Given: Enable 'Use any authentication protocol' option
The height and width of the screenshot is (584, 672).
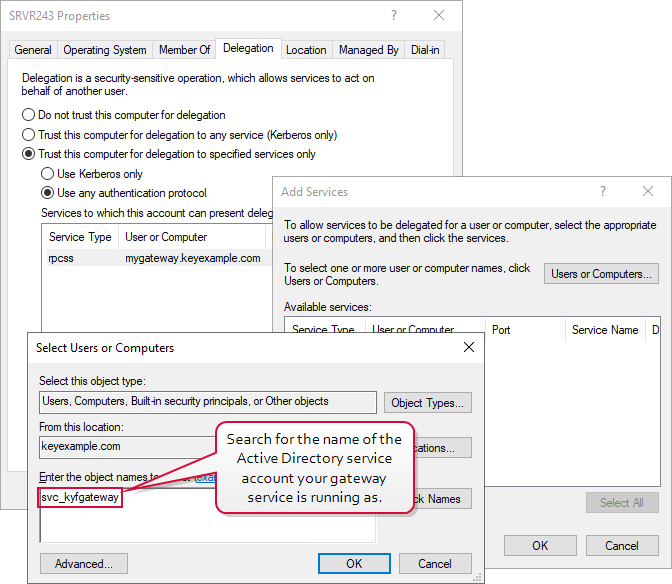Looking at the screenshot, I should (x=47, y=193).
